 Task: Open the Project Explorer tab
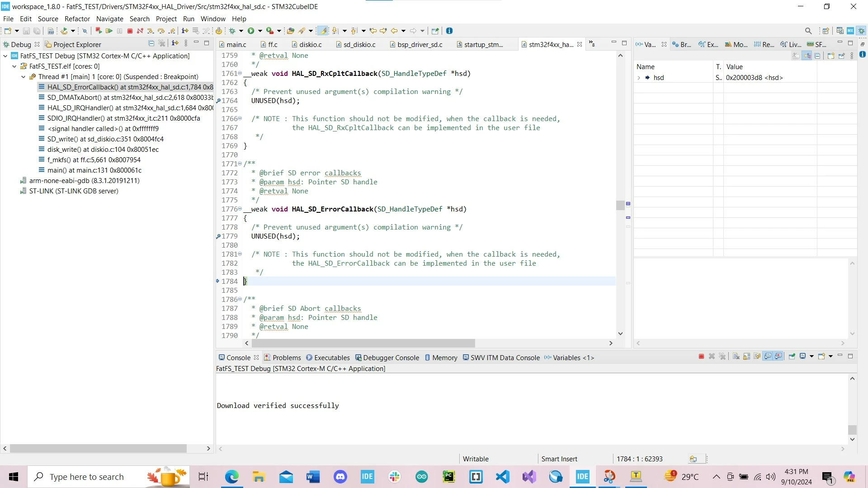pos(73,44)
